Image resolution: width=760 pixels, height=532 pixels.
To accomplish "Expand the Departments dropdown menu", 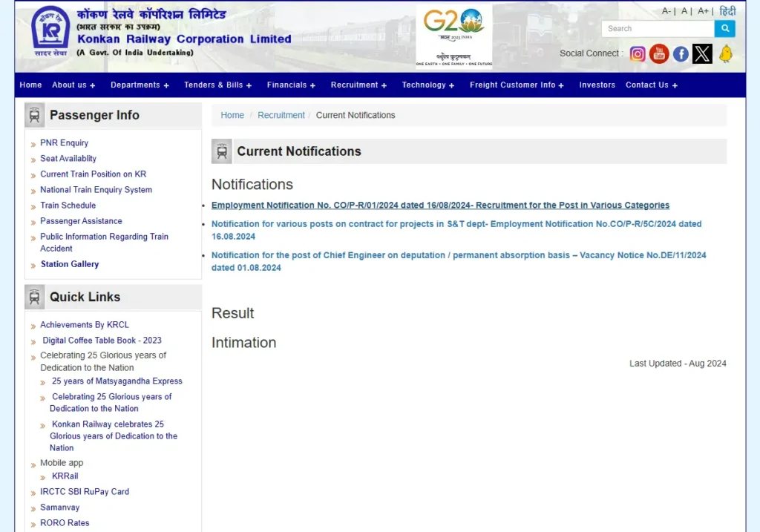I will (x=140, y=85).
